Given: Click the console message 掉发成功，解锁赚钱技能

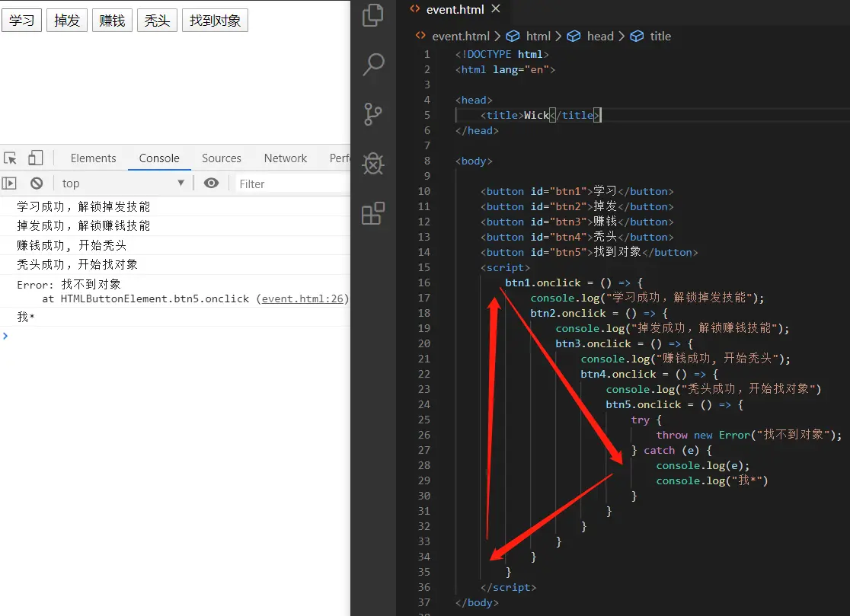Looking at the screenshot, I should click(84, 225).
